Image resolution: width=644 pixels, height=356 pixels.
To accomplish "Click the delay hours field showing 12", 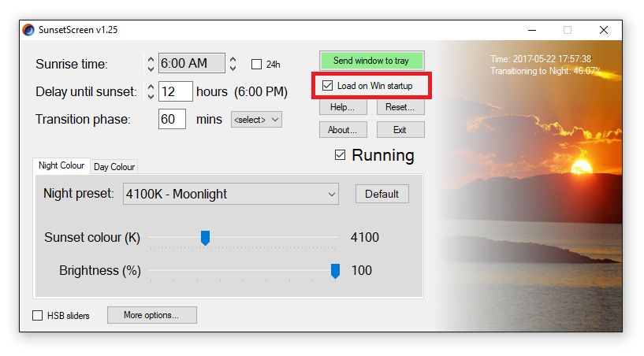I will [x=175, y=91].
